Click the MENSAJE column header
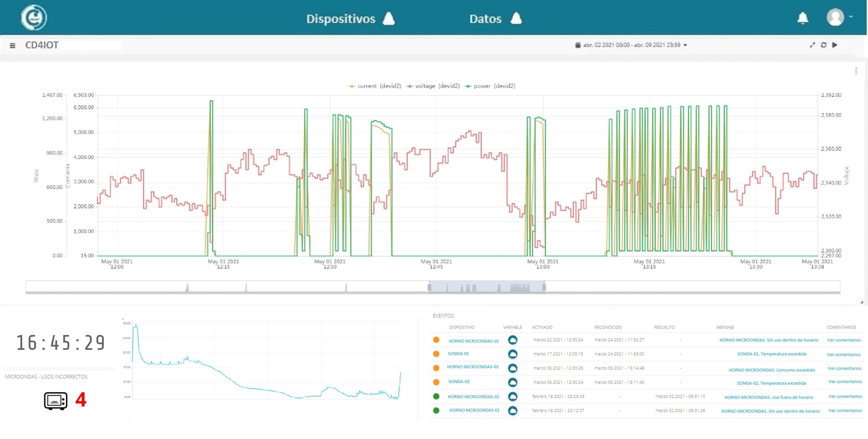 [725, 327]
